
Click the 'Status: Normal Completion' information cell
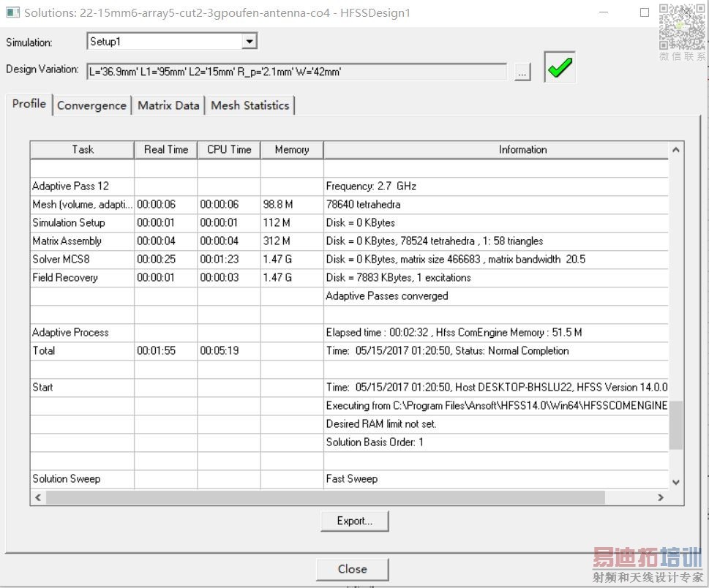coord(496,351)
